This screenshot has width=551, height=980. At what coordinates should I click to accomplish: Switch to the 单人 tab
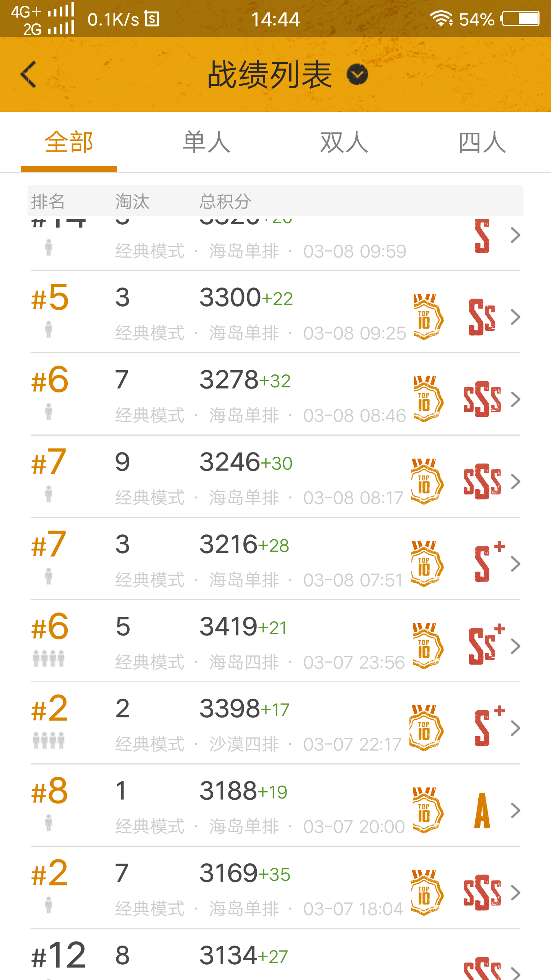[207, 142]
